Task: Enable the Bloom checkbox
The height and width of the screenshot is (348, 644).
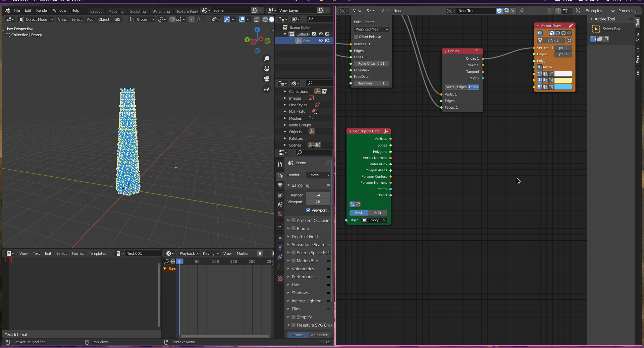Action: pos(293,228)
